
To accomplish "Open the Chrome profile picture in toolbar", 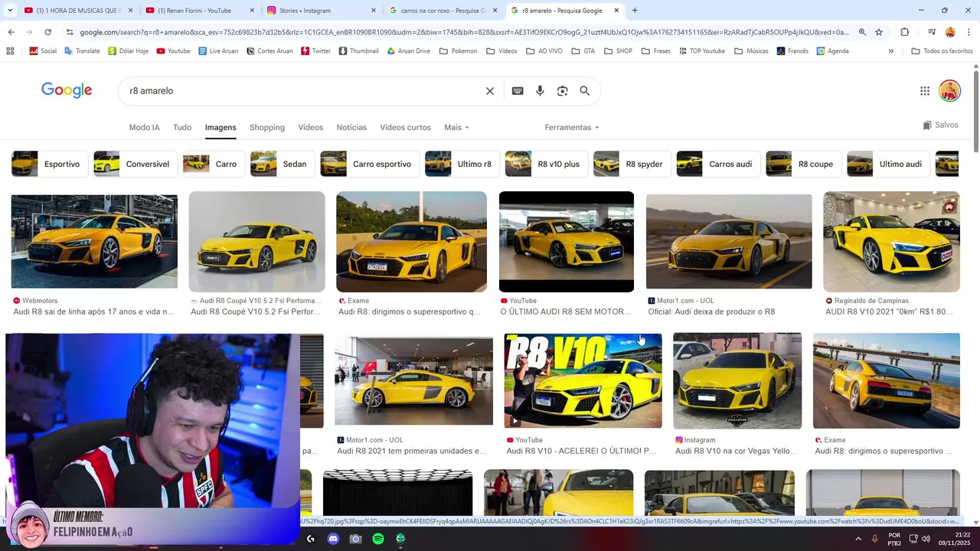I will 950,32.
